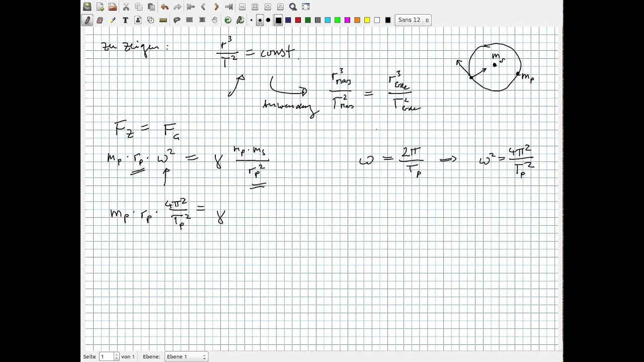Pick the green color swatch
Viewport: 644px width, 362px height.
pos(308,20)
